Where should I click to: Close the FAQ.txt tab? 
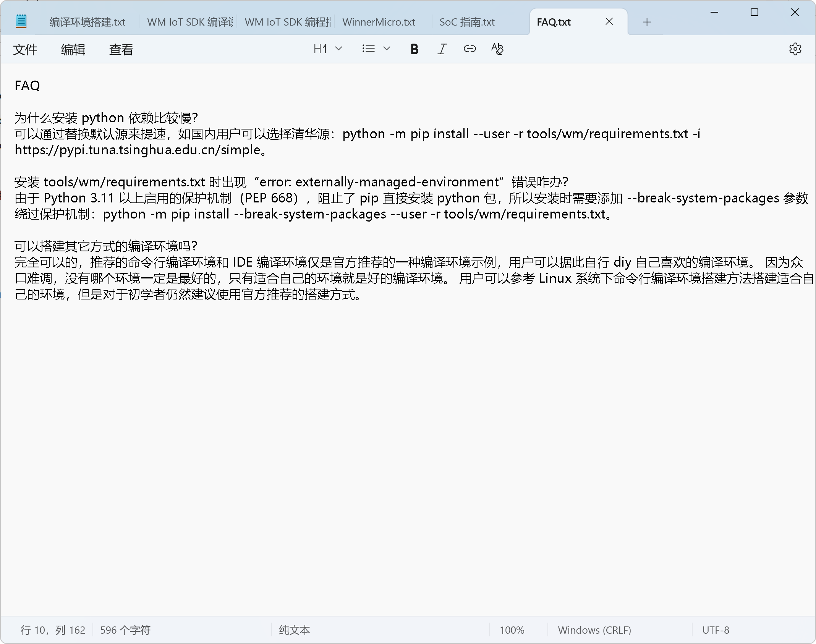click(x=609, y=22)
